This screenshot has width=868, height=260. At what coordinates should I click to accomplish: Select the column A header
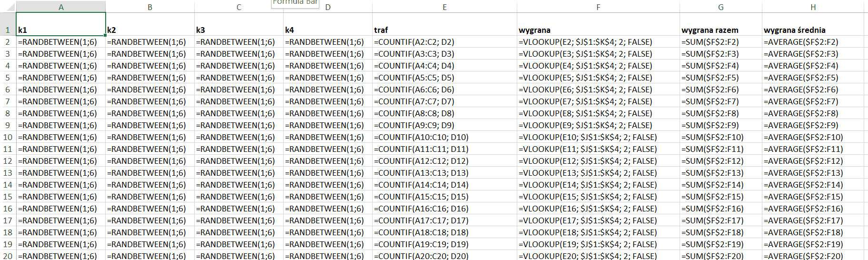[61, 7]
